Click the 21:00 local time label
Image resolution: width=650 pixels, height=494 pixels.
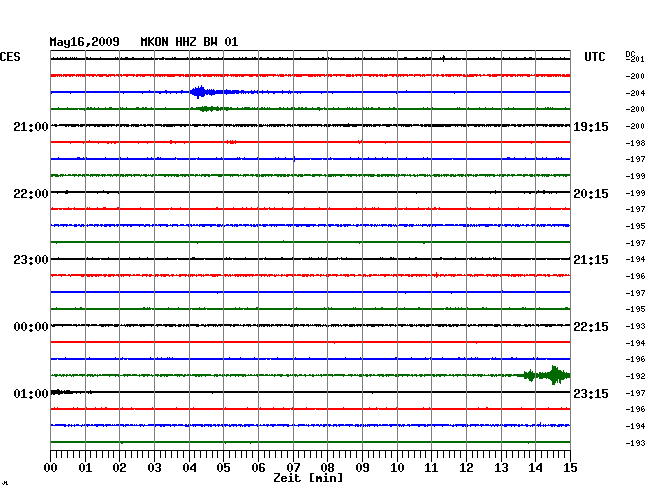pyautogui.click(x=31, y=126)
